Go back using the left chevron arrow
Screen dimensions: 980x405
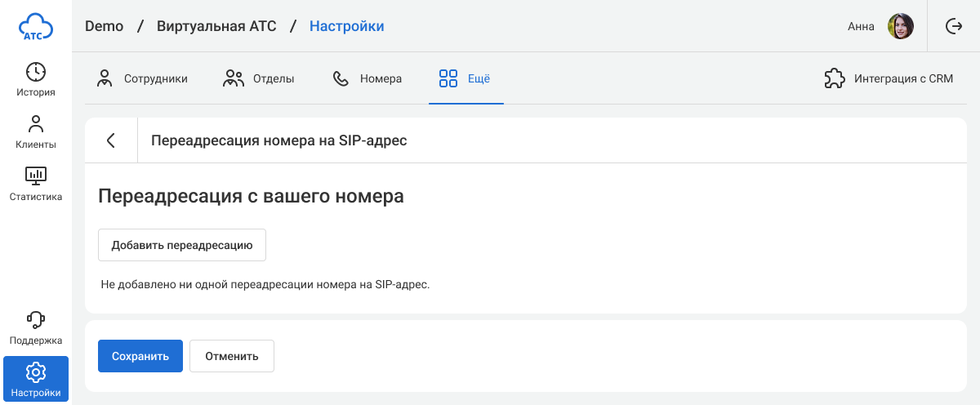[111, 140]
